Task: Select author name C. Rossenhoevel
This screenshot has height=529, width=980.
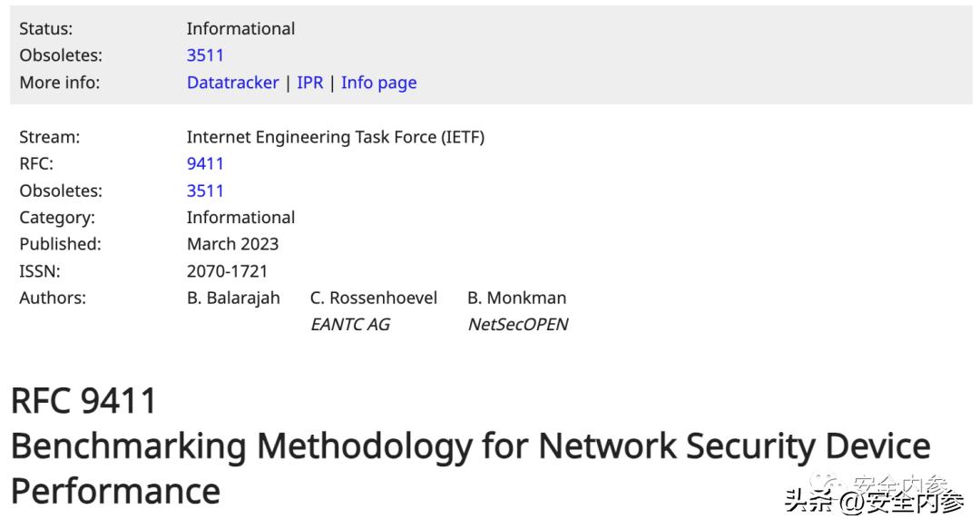Action: coord(373,298)
